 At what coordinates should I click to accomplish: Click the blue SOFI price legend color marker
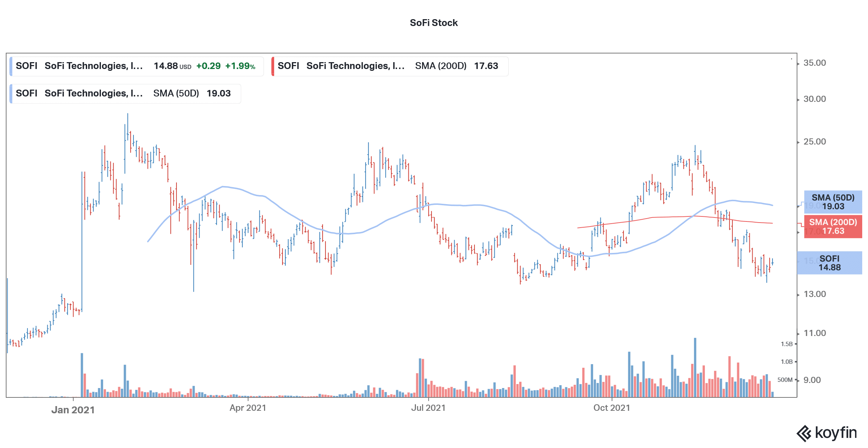point(11,66)
